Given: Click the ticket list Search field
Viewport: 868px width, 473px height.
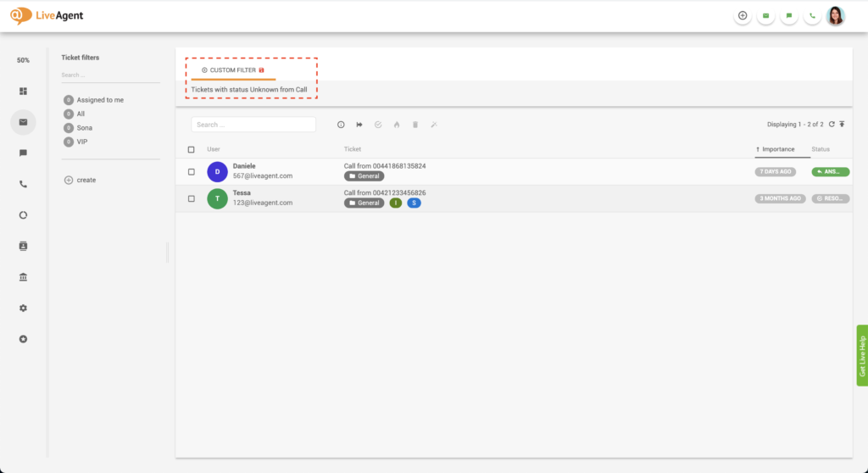Looking at the screenshot, I should tap(253, 125).
